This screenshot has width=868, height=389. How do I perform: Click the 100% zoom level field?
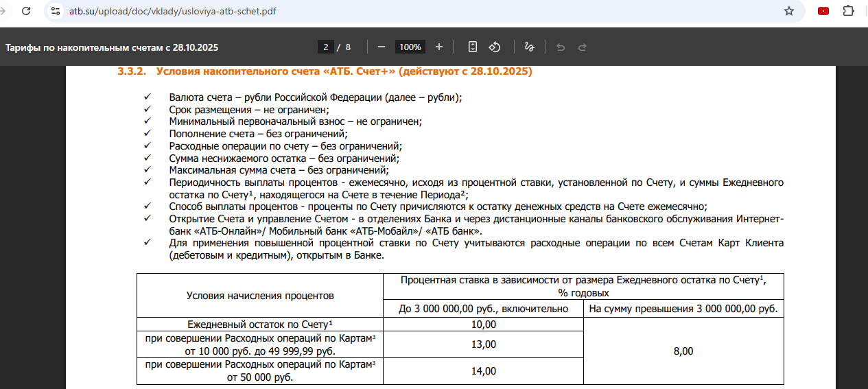410,47
